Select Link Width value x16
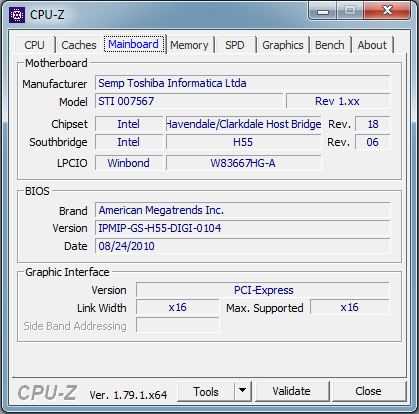Viewport: 419px width, 414px height. click(x=178, y=307)
